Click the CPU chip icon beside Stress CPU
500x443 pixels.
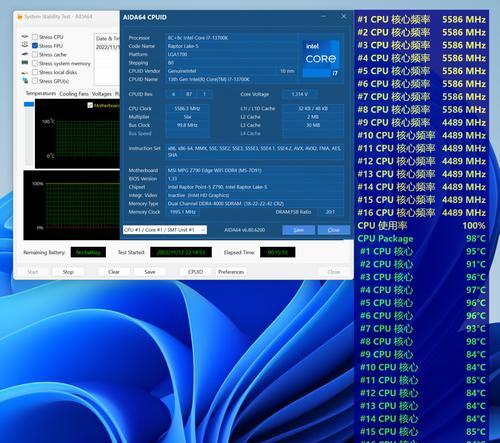click(25, 36)
